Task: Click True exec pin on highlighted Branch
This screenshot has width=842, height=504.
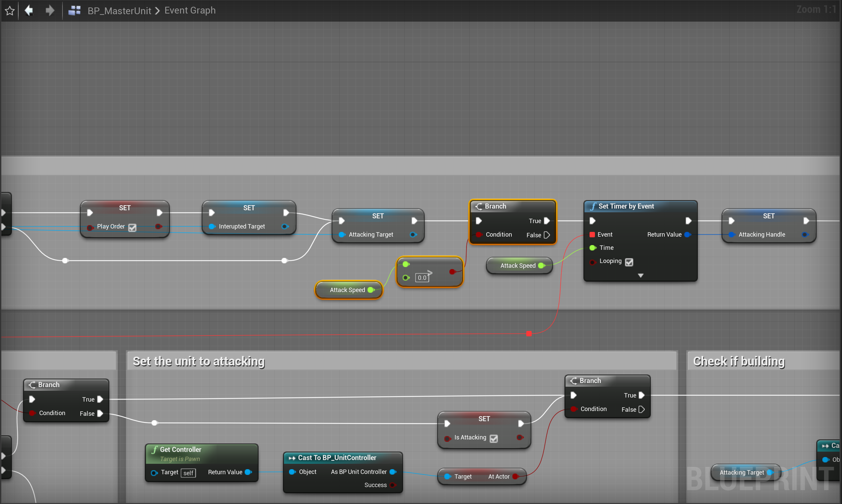Action: (x=547, y=221)
